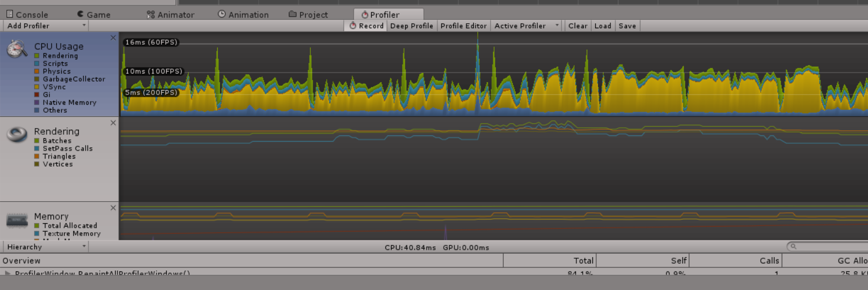Screen dimensions: 868x290
Task: Click the Memory module title
Action: 51,216
